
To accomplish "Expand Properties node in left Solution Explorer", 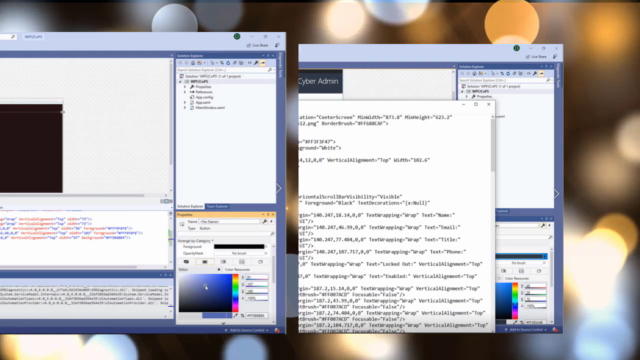I will pos(185,87).
